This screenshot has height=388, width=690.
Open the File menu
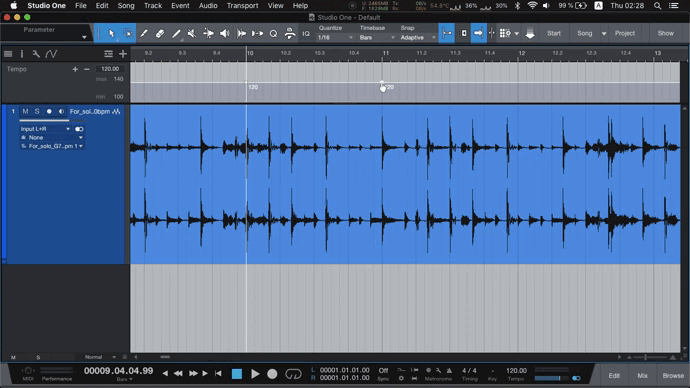(x=81, y=6)
